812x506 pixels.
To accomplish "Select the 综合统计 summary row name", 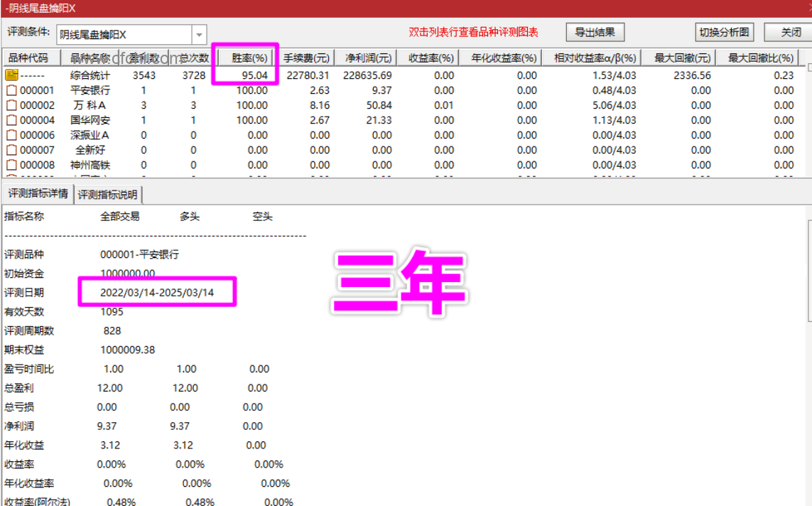I will coord(90,75).
